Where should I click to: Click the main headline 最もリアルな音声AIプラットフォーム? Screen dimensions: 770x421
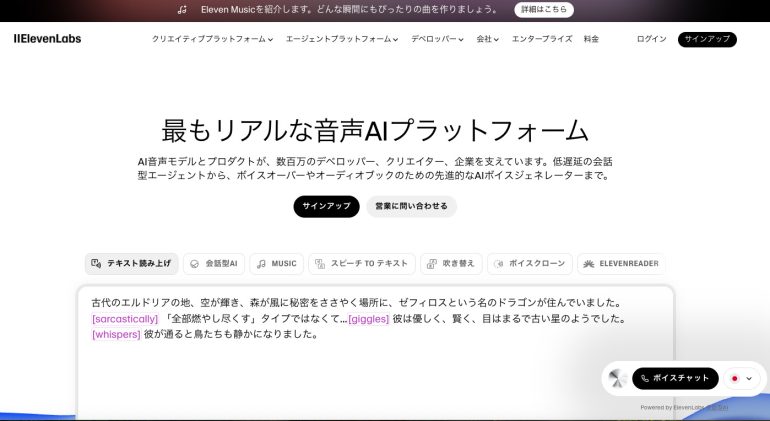coord(375,131)
